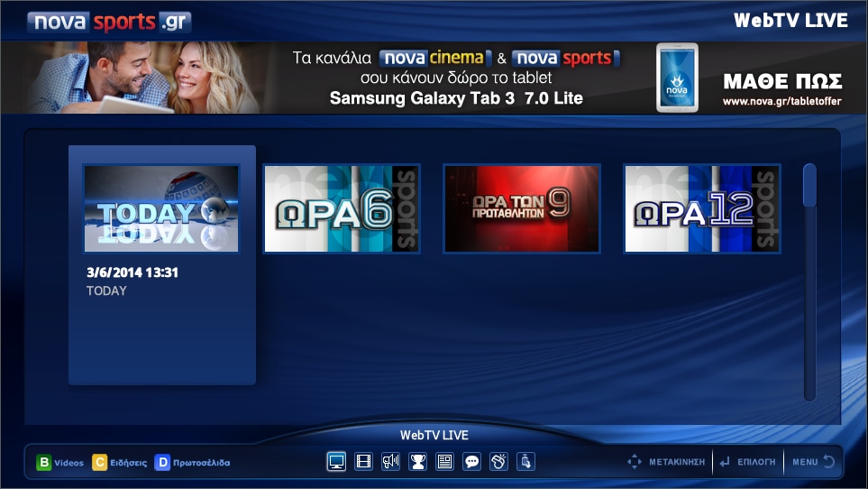The height and width of the screenshot is (489, 868).
Task: Open the newspaper news icon
Action: tap(444, 461)
